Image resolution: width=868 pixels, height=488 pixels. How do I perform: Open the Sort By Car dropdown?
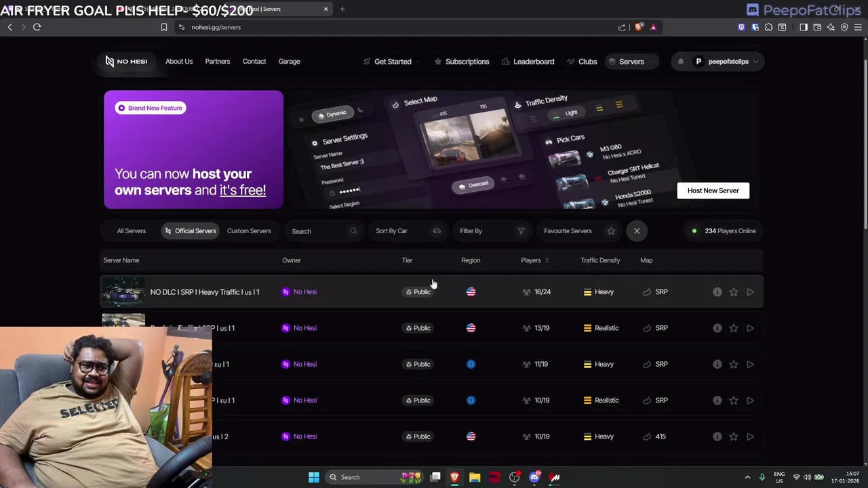click(408, 231)
